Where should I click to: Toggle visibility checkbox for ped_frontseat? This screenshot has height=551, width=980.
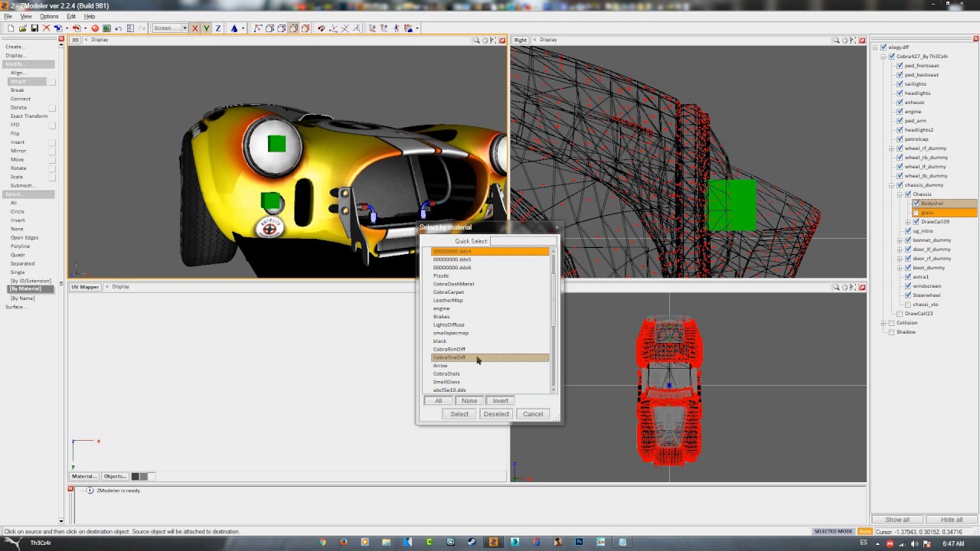pyautogui.click(x=900, y=66)
